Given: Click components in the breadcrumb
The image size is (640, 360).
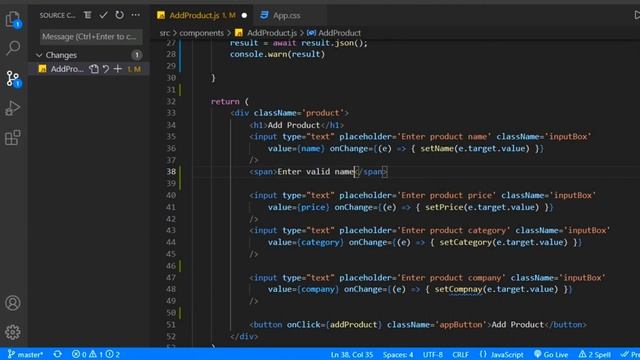Looking at the screenshot, I should coord(202,33).
